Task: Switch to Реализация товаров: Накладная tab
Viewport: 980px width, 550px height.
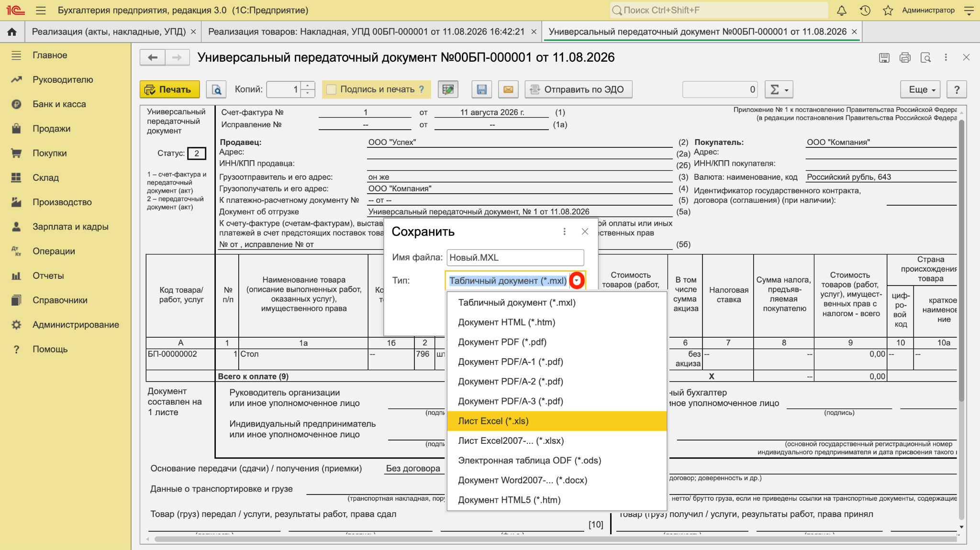Action: [x=366, y=32]
